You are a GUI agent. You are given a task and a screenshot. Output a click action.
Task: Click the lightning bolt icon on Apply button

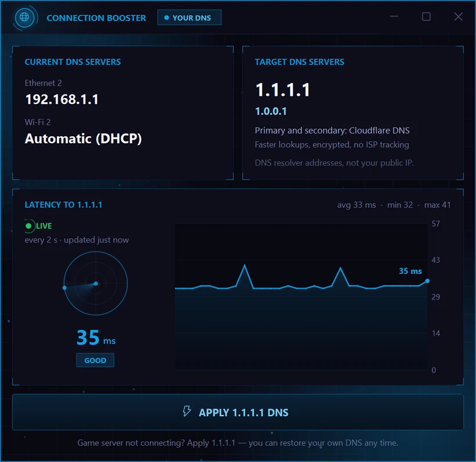187,412
